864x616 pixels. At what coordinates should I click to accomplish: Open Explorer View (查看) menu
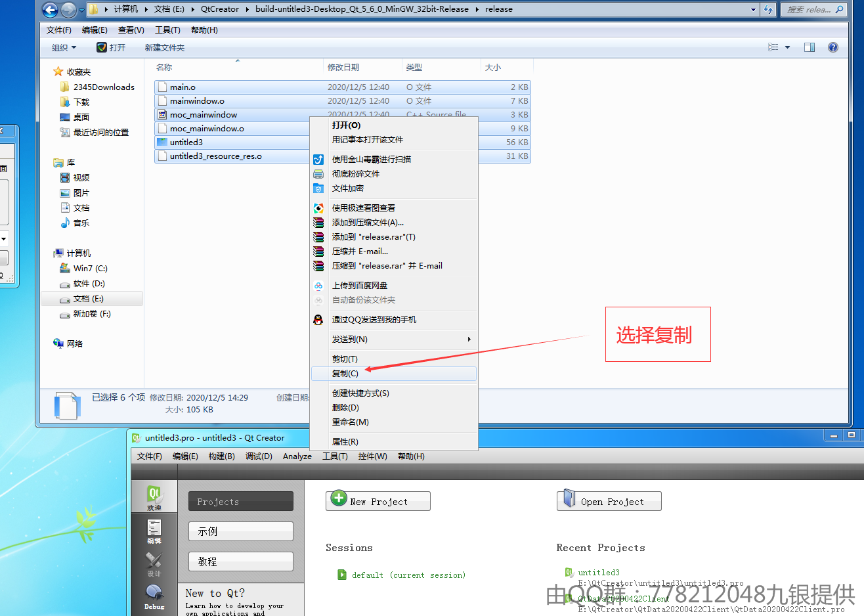[x=131, y=30]
